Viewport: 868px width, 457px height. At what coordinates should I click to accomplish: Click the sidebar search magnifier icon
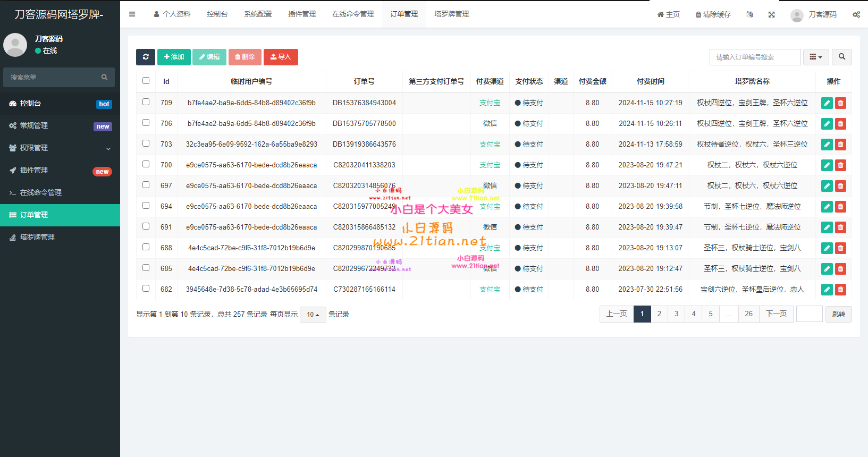(x=105, y=77)
